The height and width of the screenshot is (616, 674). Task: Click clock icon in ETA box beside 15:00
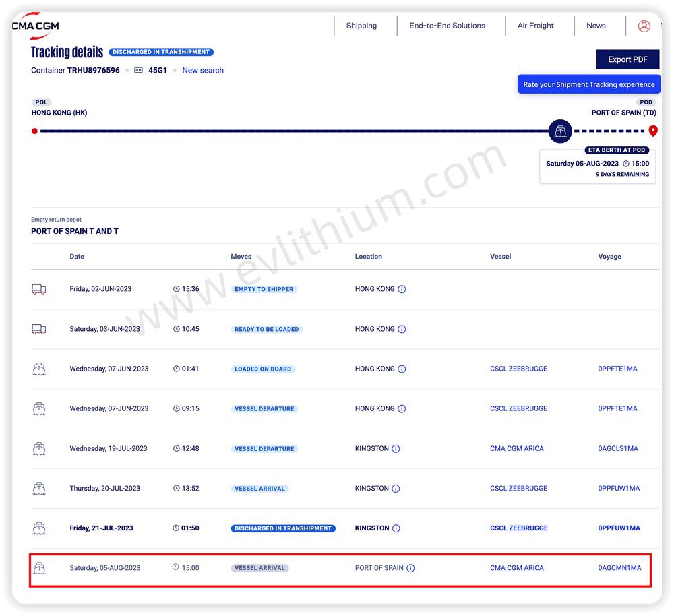(x=626, y=164)
